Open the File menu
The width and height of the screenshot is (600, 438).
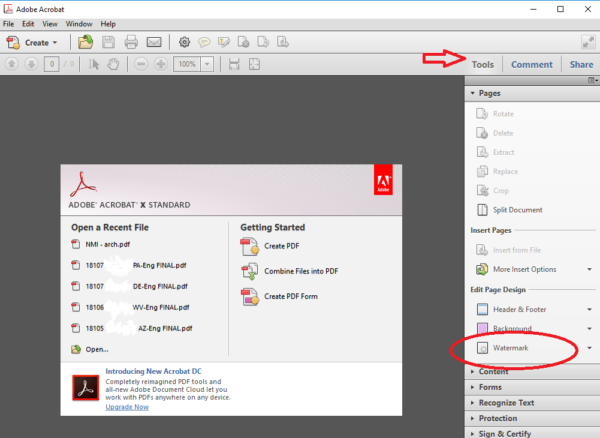click(x=9, y=23)
